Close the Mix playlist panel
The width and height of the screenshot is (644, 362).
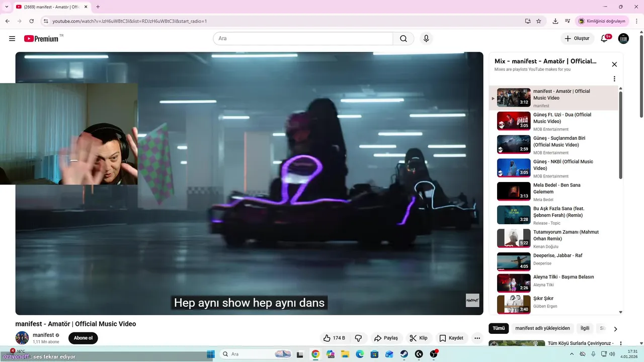tap(614, 64)
